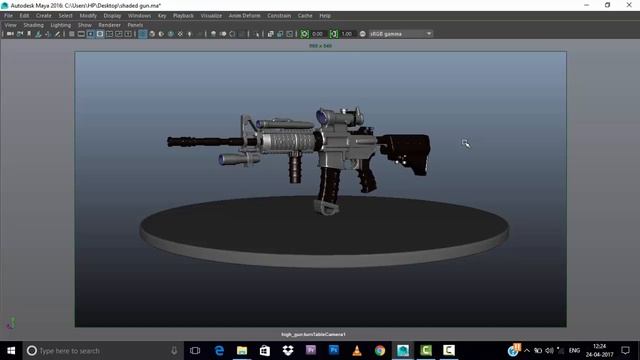Viewport: 640px width, 360px height.
Task: Open the Windows menu
Action: tap(139, 16)
